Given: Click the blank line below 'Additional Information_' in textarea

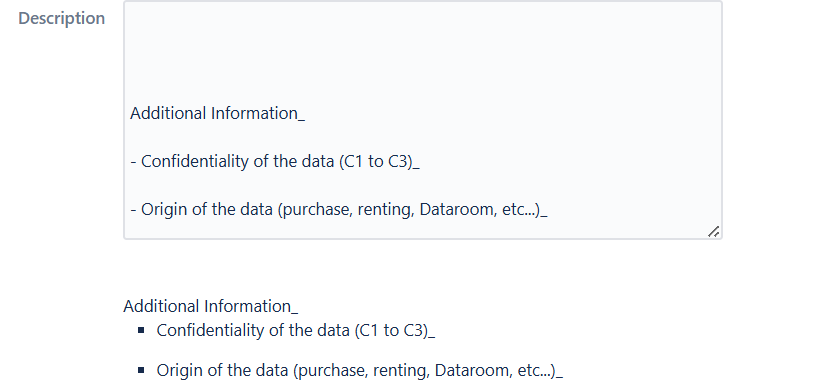Looking at the screenshot, I should (423, 137).
